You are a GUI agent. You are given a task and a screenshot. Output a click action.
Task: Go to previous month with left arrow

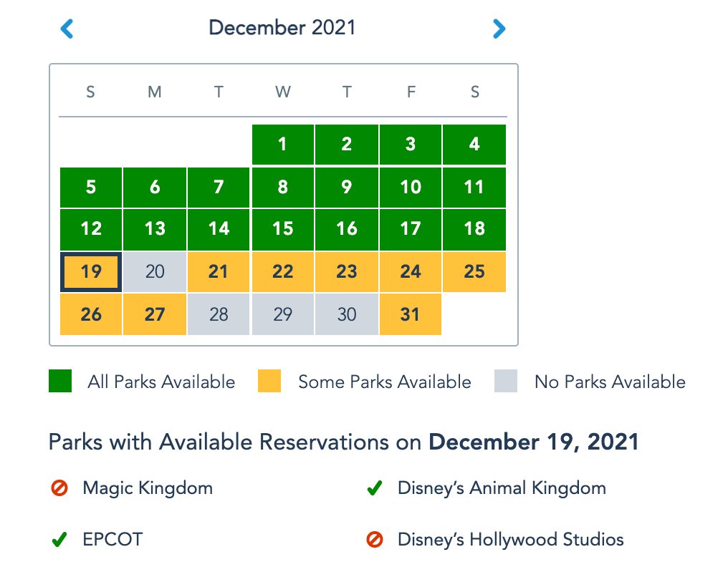click(67, 29)
